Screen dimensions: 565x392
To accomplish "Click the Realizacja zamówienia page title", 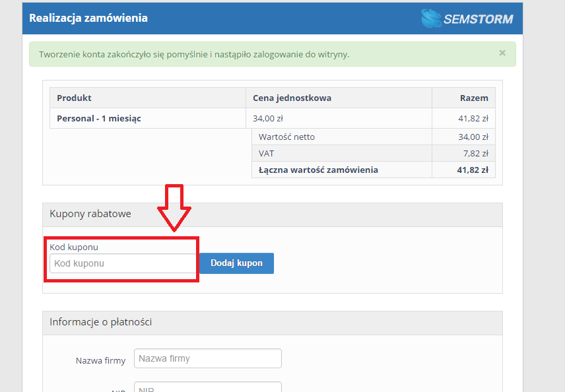I will pos(88,18).
